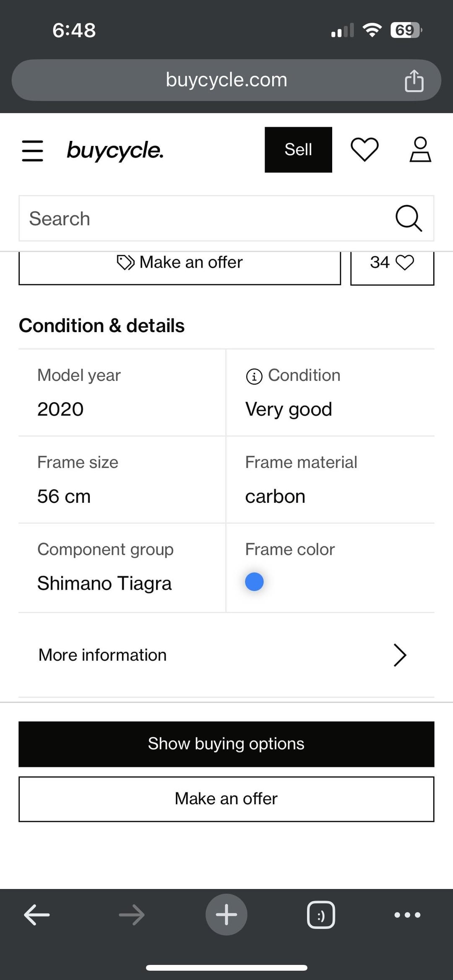Click the bottom Make an offer button
This screenshot has height=980, width=453.
pyautogui.click(x=226, y=799)
